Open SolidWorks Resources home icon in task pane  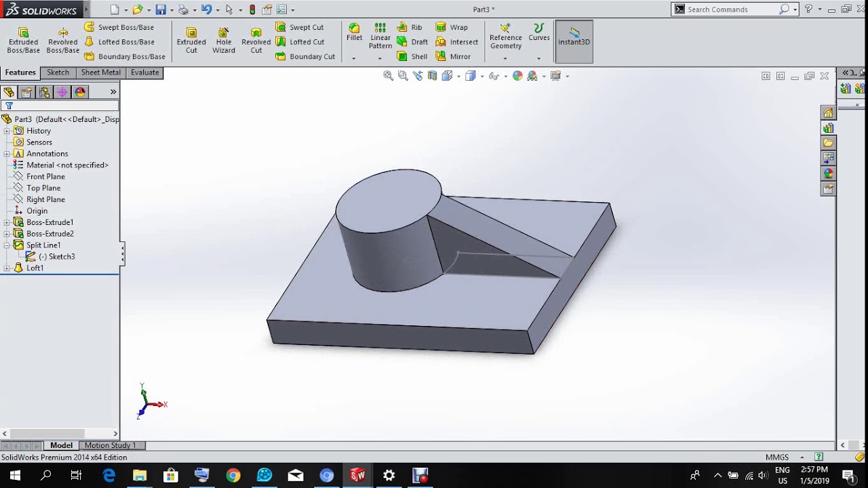tap(828, 113)
